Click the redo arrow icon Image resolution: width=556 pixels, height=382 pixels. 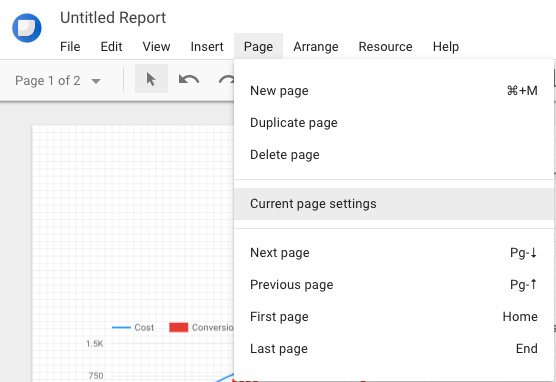tap(226, 79)
